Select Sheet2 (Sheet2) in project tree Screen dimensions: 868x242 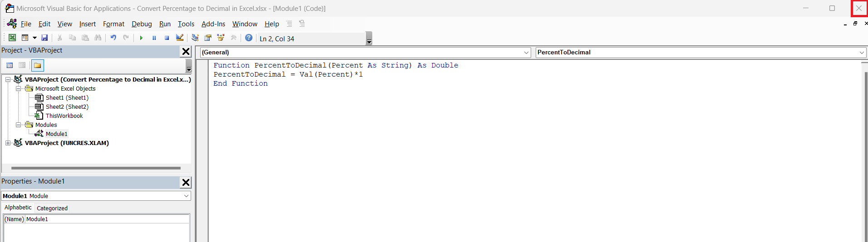(67, 106)
